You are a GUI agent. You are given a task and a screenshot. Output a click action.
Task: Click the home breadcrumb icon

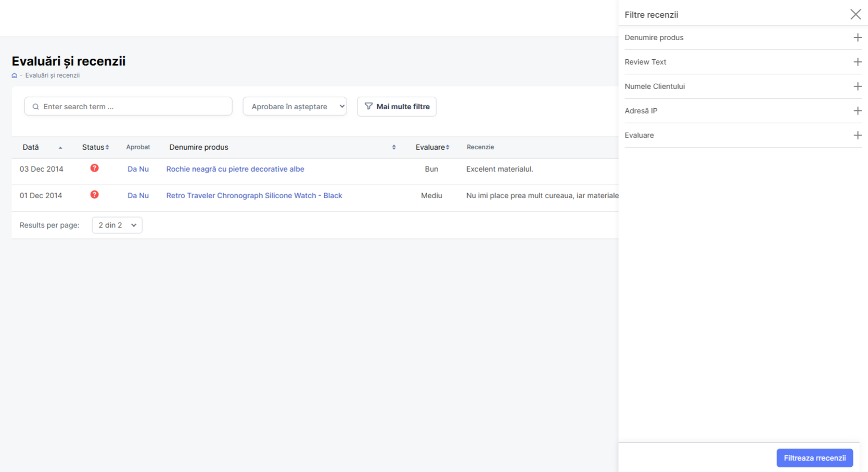(15, 75)
